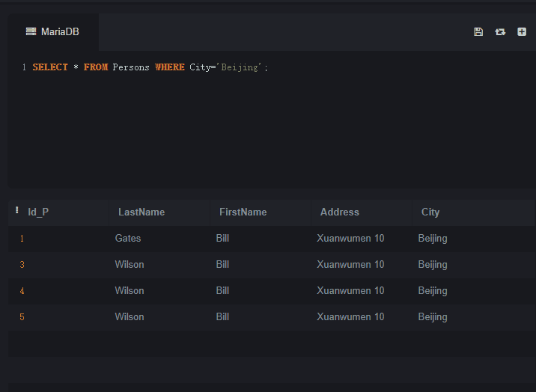Open the column options dots icon

tap(16, 210)
